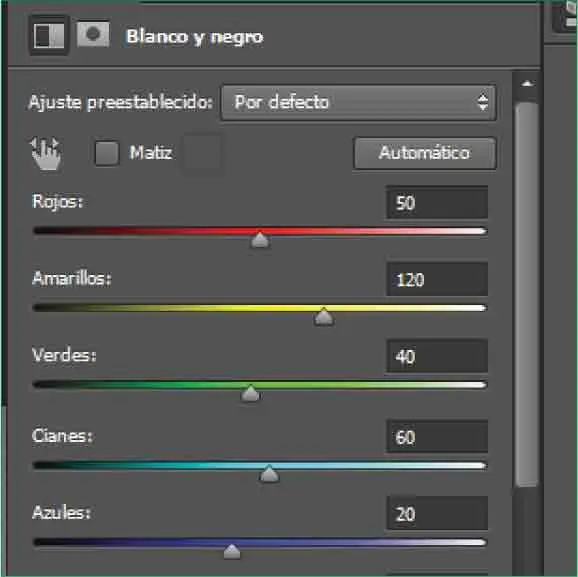Click the Amarillos slider handle
578x577 pixels.
click(324, 317)
